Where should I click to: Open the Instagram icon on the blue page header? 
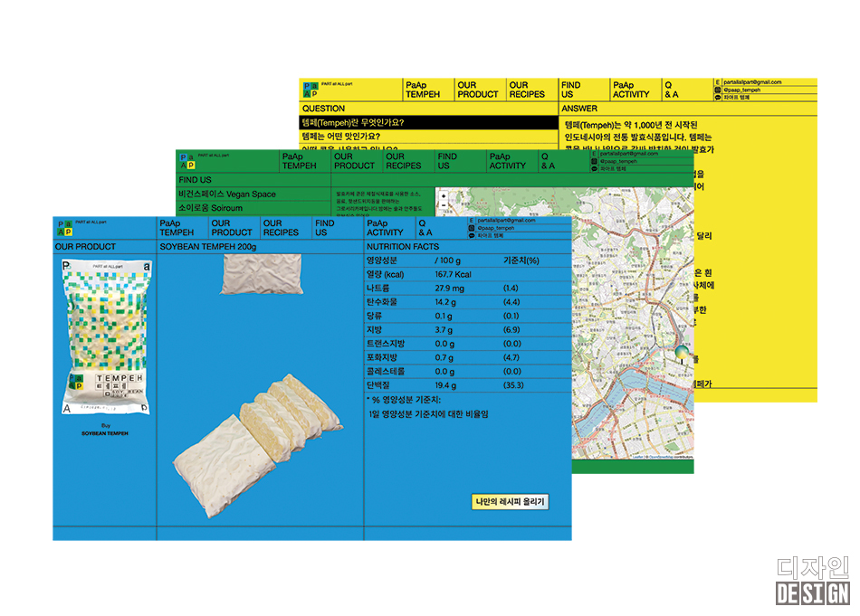(471, 228)
